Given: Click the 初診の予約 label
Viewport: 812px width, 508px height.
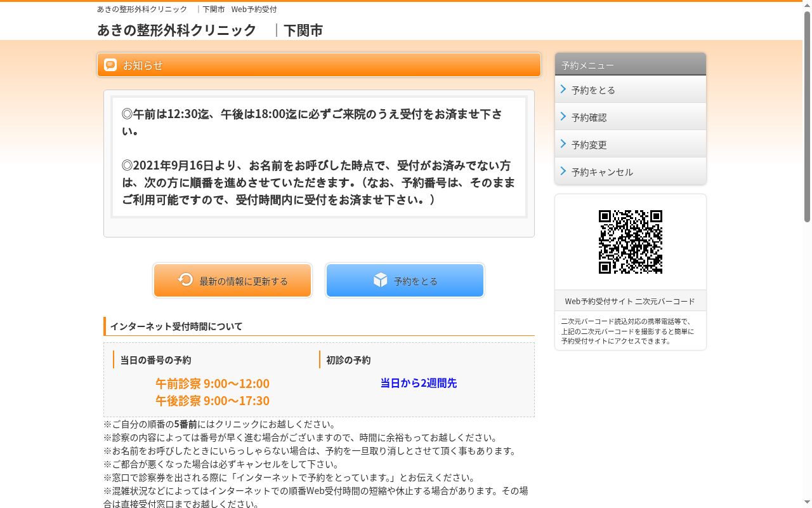Looking at the screenshot, I should click(348, 360).
